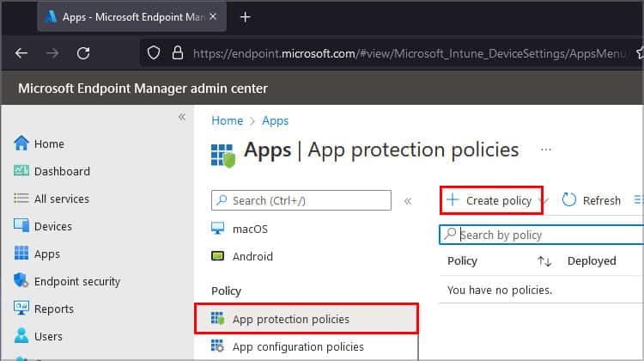This screenshot has width=644, height=361.
Task: Click the shield tracking protection icon
Action: coord(154,53)
